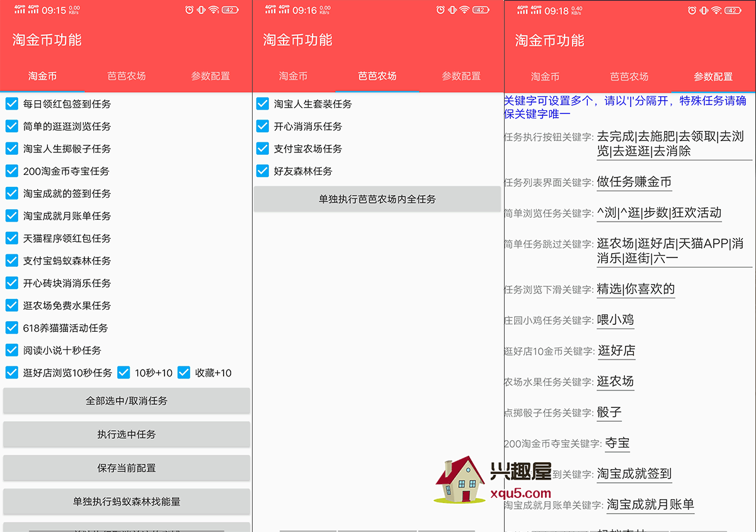Open 参数配置 tab on the middle screen
This screenshot has width=756, height=532.
point(461,76)
